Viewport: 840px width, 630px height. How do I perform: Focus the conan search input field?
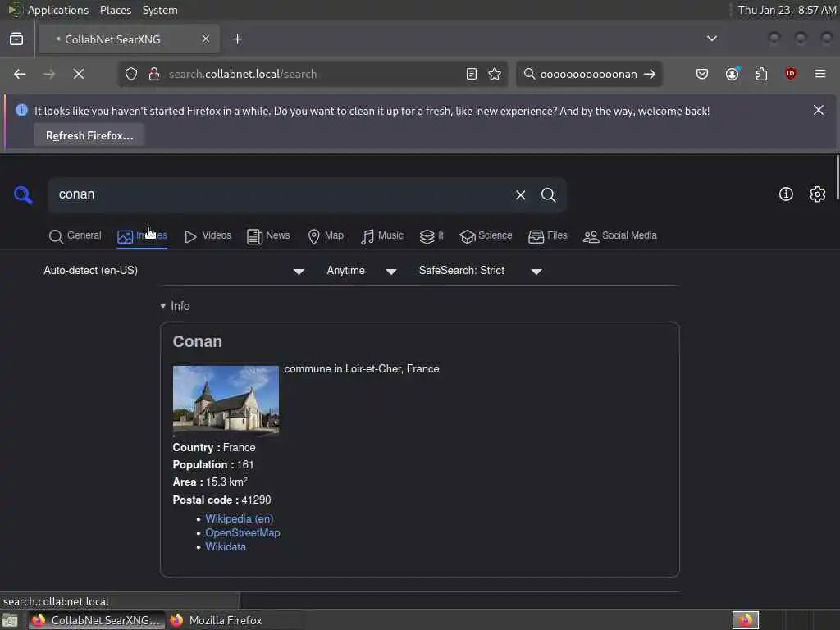click(x=281, y=194)
